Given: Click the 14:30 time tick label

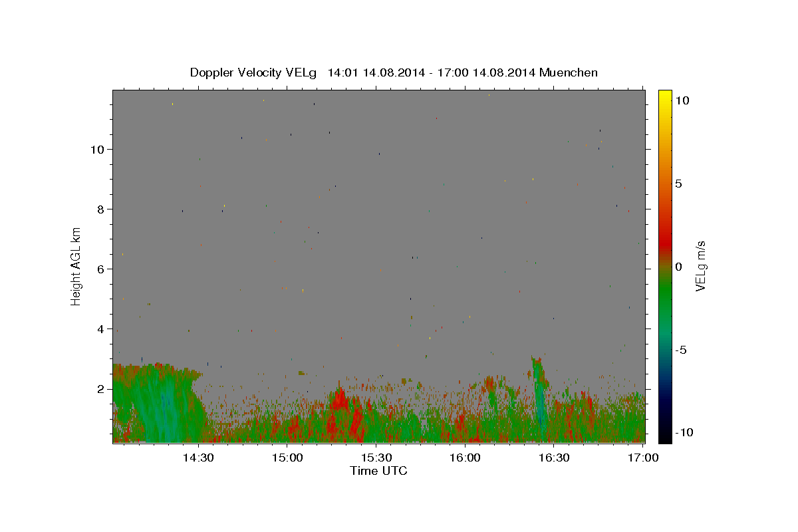Looking at the screenshot, I should pyautogui.click(x=199, y=458).
